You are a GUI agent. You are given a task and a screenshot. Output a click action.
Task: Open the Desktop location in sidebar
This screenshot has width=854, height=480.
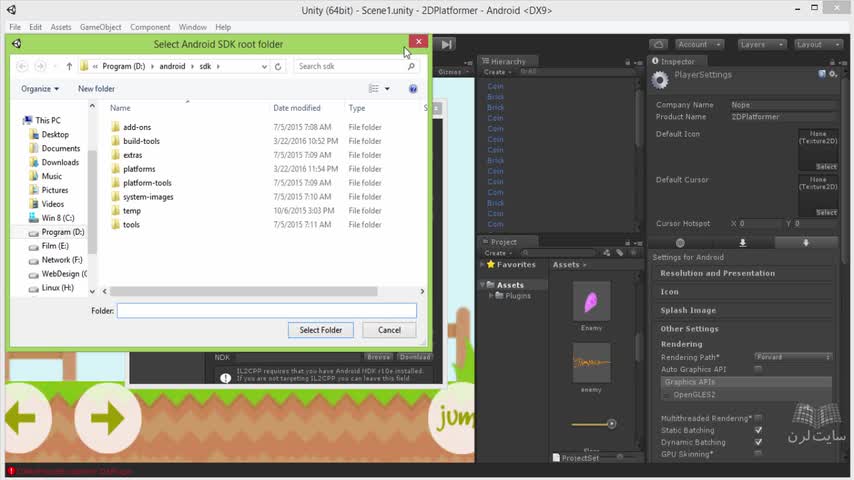[x=55, y=135]
